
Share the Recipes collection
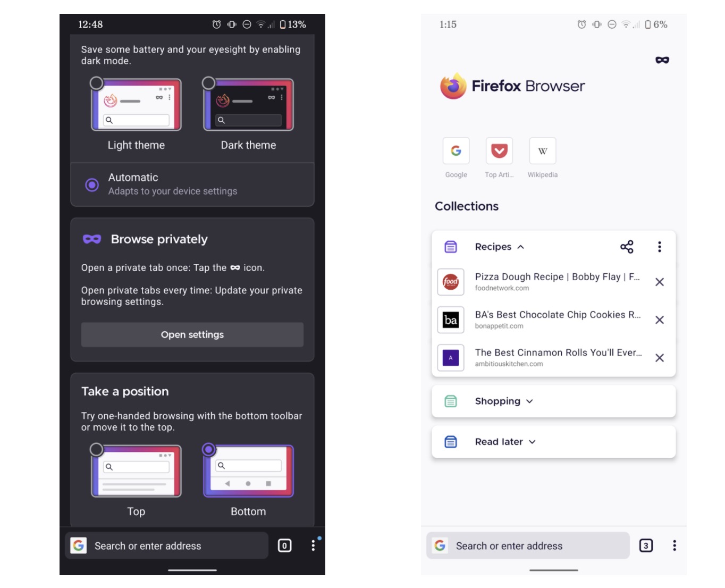(x=627, y=247)
